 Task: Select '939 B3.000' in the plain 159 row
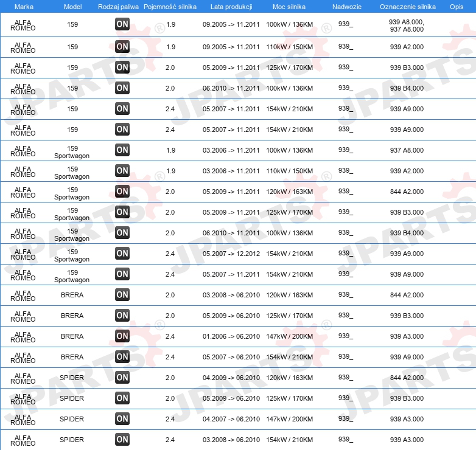[x=407, y=67]
